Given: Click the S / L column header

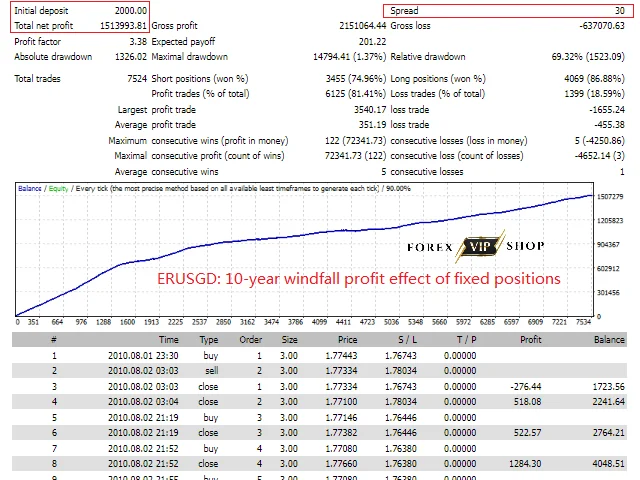Looking at the screenshot, I should point(407,340).
